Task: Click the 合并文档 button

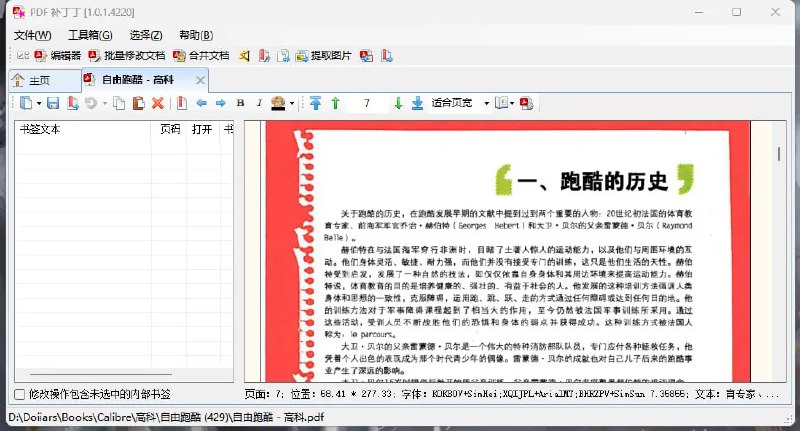Action: (x=201, y=56)
